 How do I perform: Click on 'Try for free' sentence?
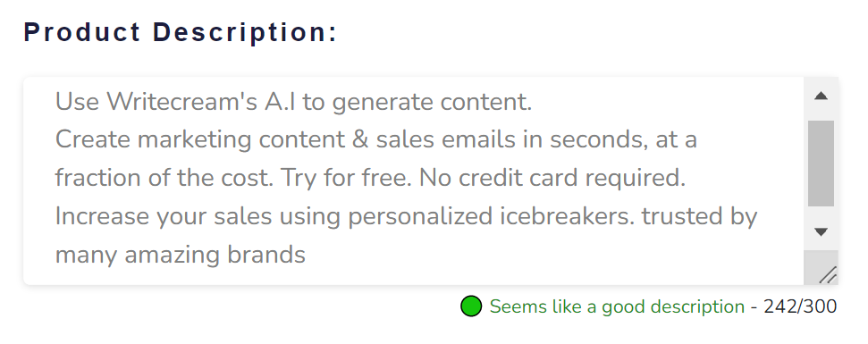(341, 178)
